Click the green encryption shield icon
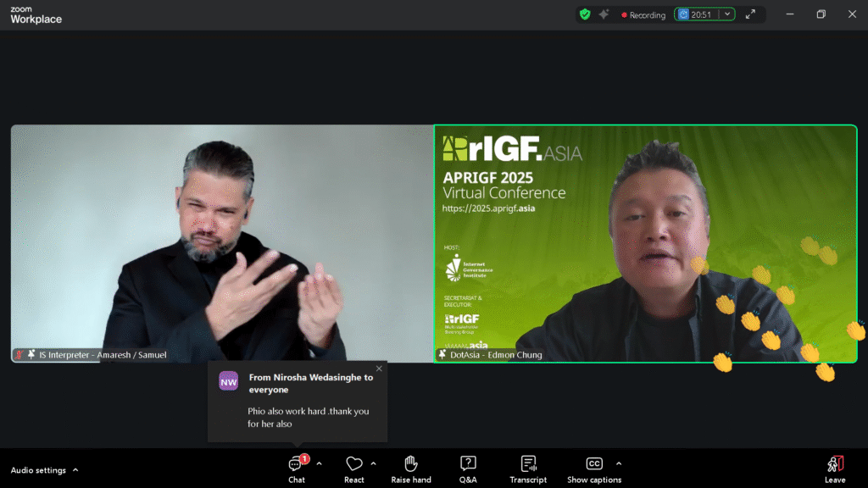The height and width of the screenshot is (488, 868). point(585,14)
